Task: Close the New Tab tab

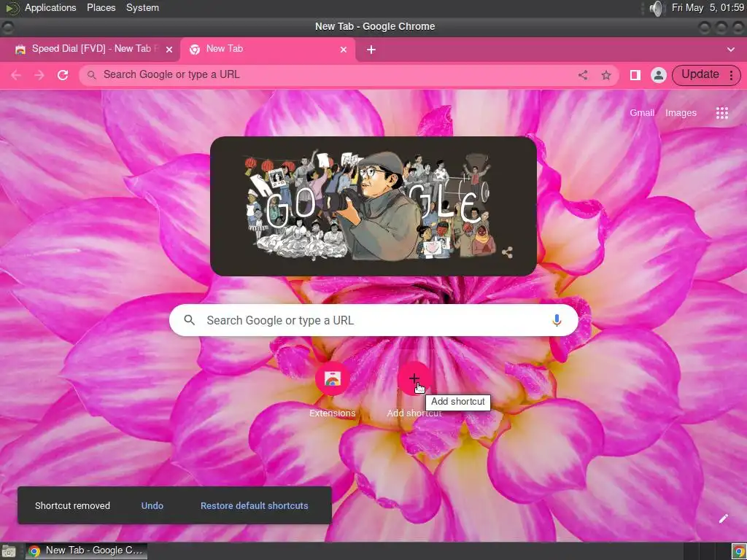Action: point(343,50)
